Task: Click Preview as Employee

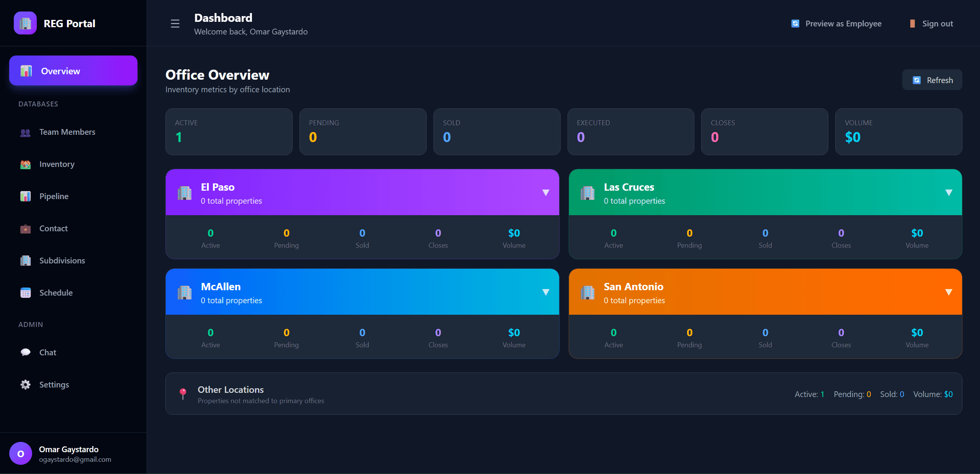Action: coord(836,23)
